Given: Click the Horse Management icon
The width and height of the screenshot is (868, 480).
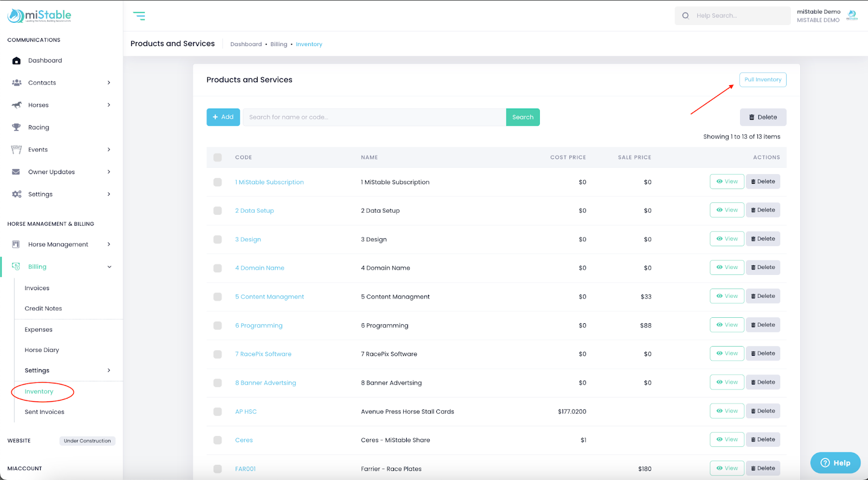Looking at the screenshot, I should coord(16,245).
